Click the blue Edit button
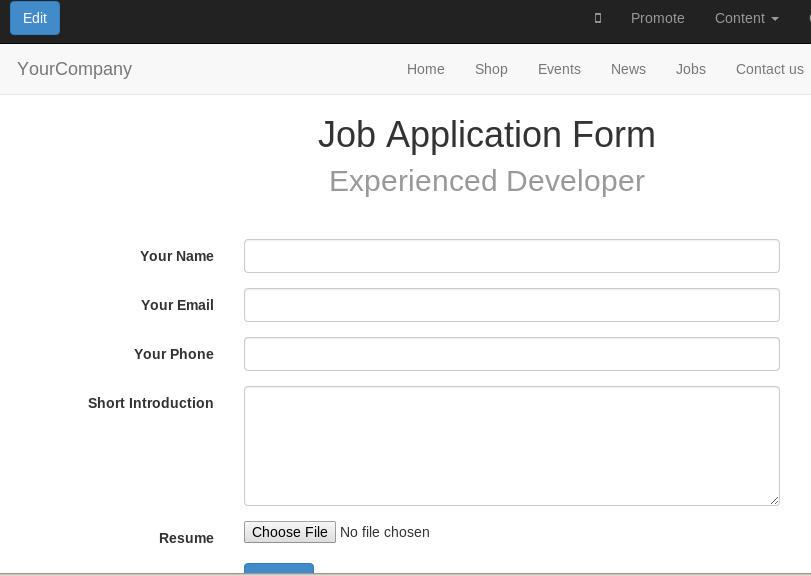The width and height of the screenshot is (811, 576). (x=35, y=18)
